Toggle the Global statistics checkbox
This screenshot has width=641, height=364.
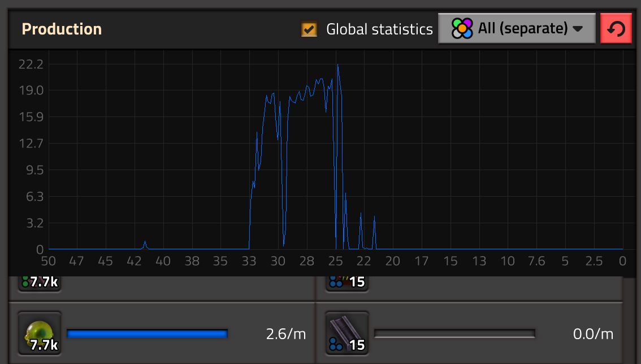[309, 29]
